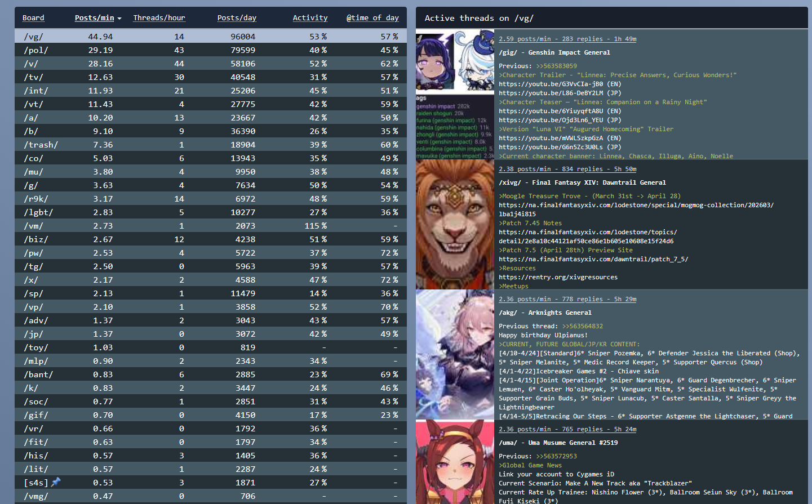Select the /his/ board row

click(x=211, y=455)
